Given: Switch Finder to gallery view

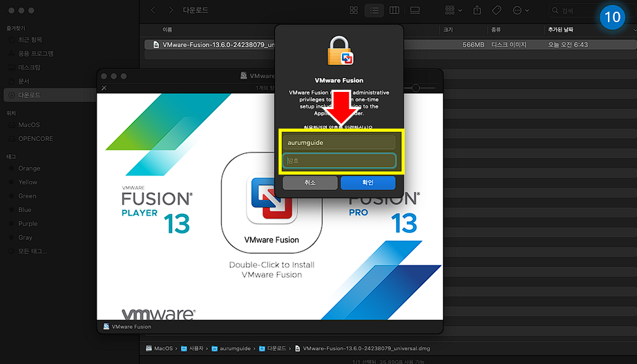Looking at the screenshot, I should pos(415,10).
